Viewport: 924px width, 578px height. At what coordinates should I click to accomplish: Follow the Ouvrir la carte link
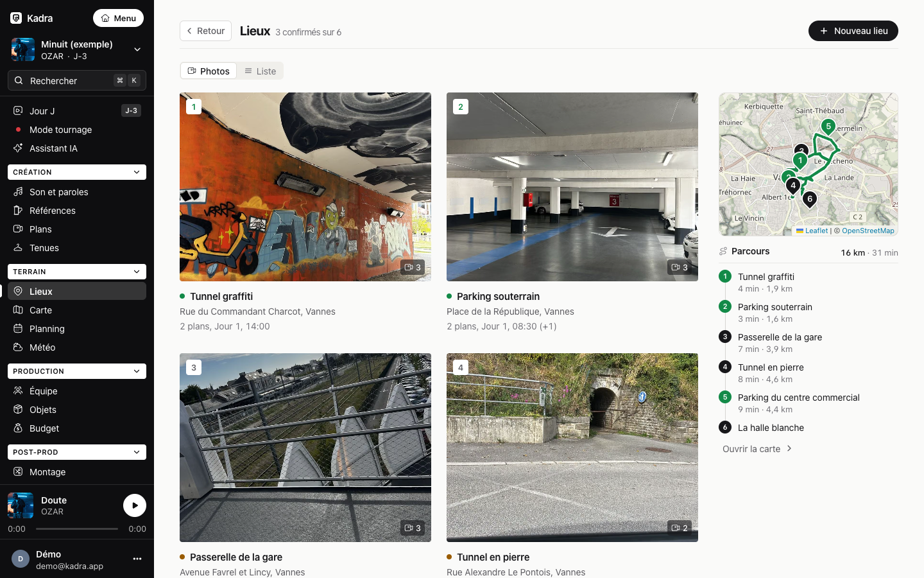click(757, 449)
